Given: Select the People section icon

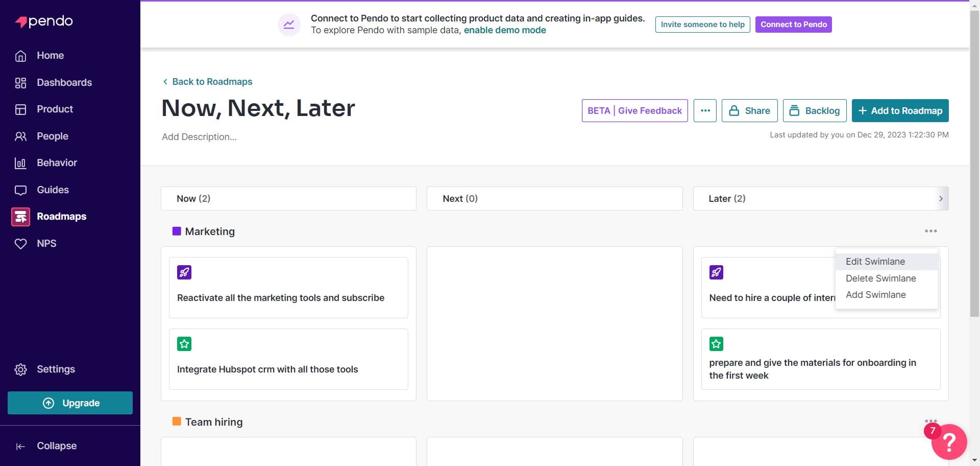Looking at the screenshot, I should click(x=20, y=136).
